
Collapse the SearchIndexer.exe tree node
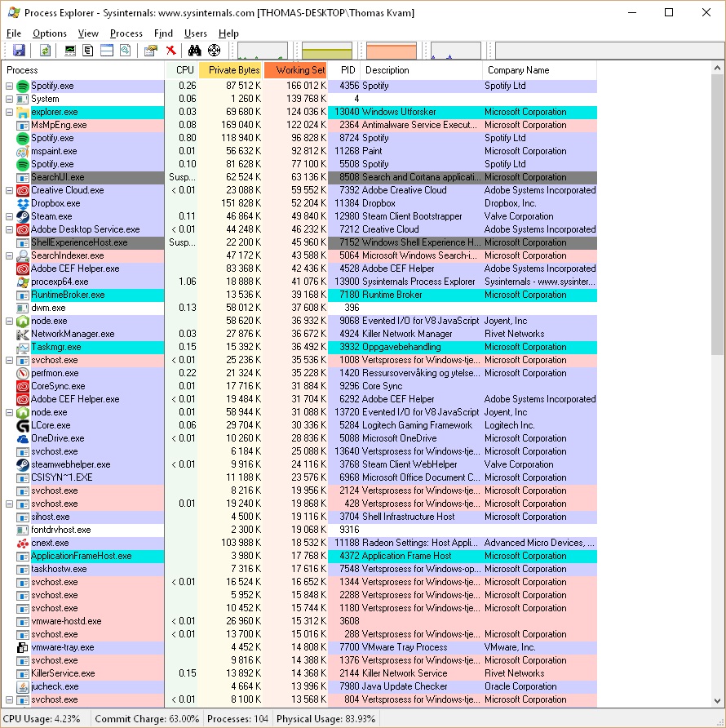(9, 255)
